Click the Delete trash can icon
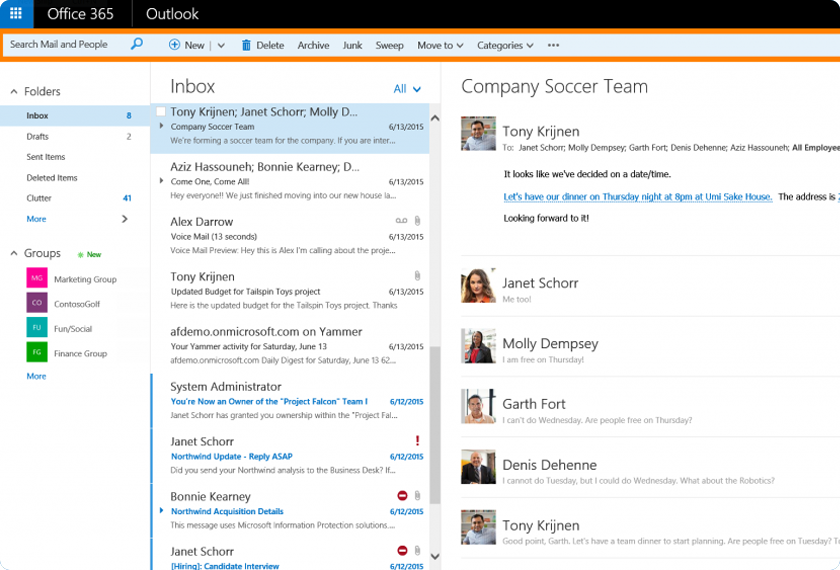The image size is (840, 570). [x=246, y=45]
